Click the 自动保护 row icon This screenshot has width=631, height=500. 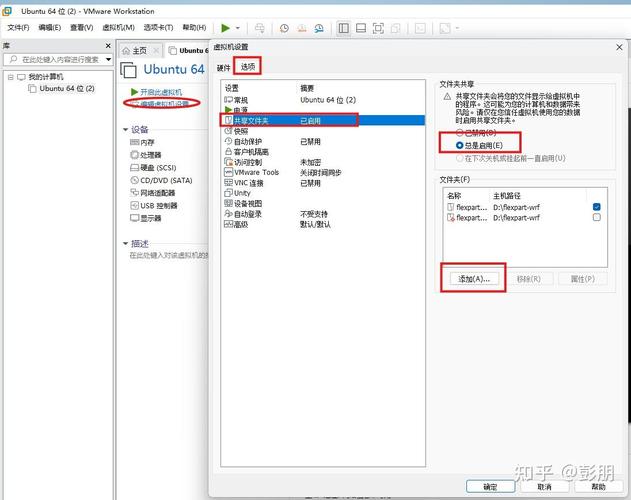228,141
